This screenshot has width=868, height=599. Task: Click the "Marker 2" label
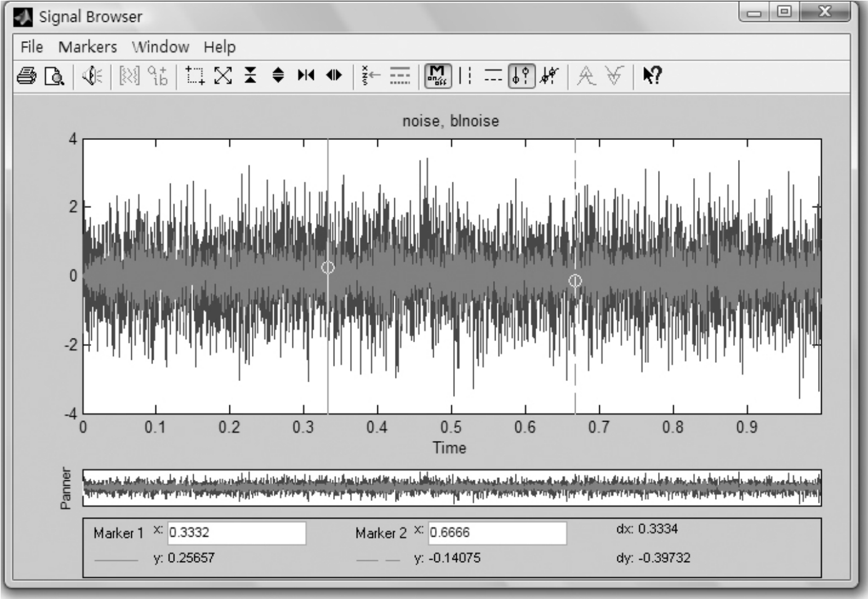pos(381,533)
